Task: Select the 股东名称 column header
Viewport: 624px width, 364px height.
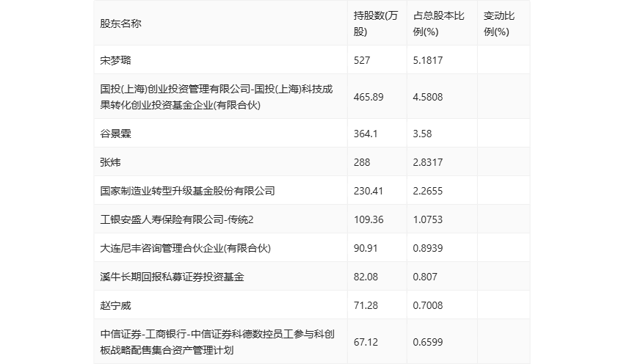Action: (x=120, y=23)
